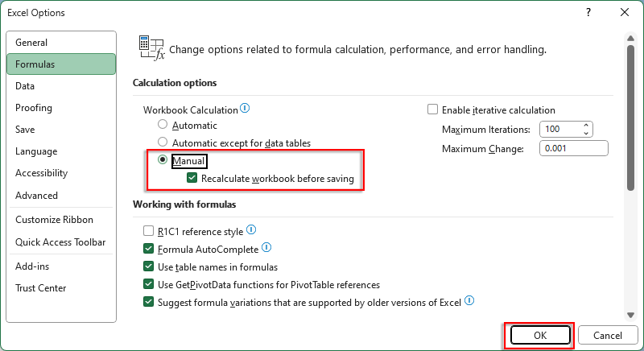644x351 pixels.
Task: Enable R1C1 reference style
Action: tap(148, 232)
